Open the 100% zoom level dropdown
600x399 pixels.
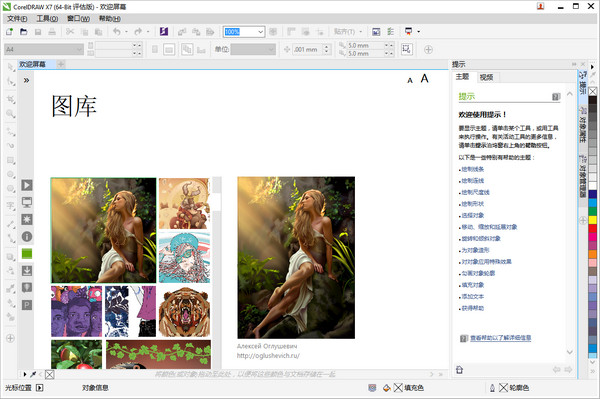pyautogui.click(x=261, y=32)
